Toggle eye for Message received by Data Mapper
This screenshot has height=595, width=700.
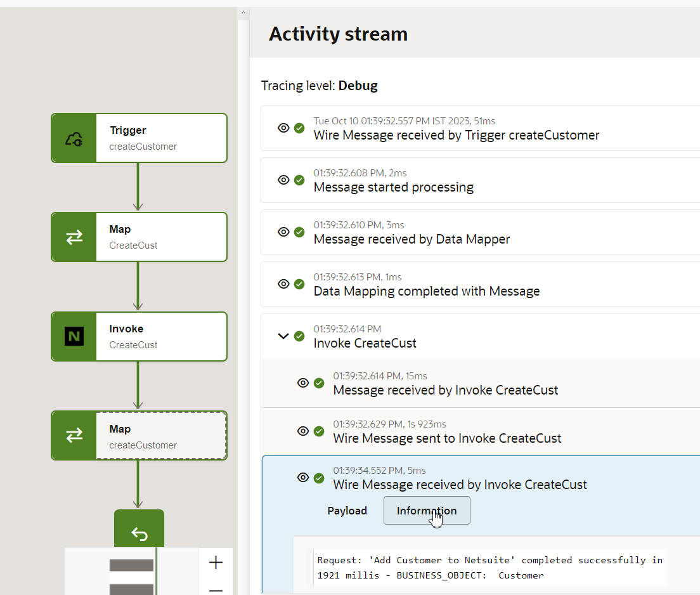(x=284, y=232)
